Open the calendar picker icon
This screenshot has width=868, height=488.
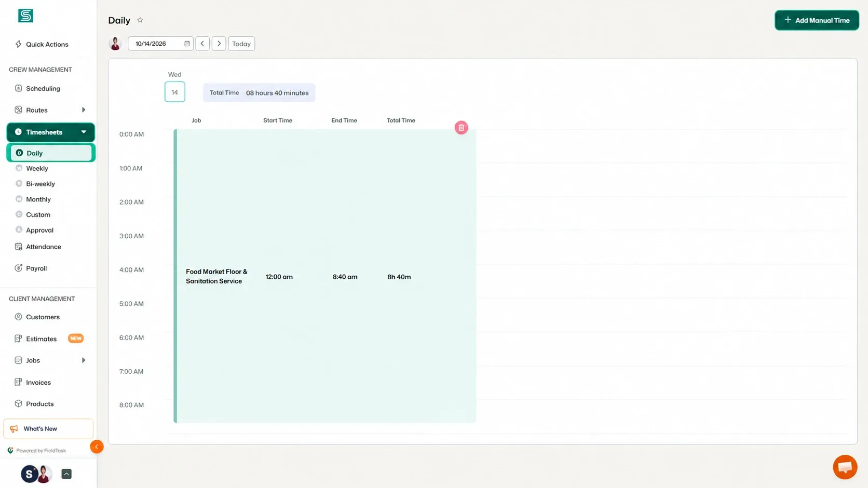coord(187,44)
